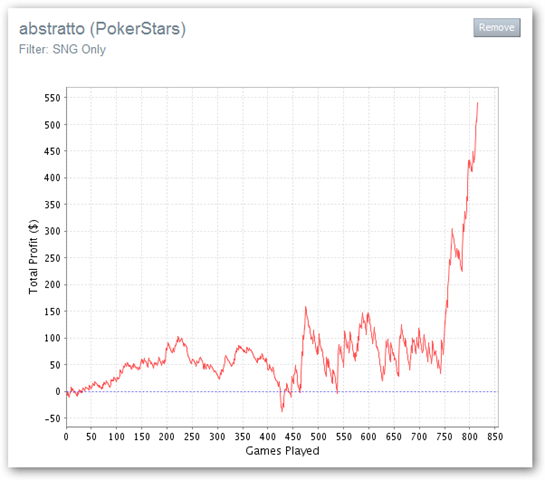Click the 850 x-axis value
This screenshot has height=480, width=545.
(x=495, y=437)
